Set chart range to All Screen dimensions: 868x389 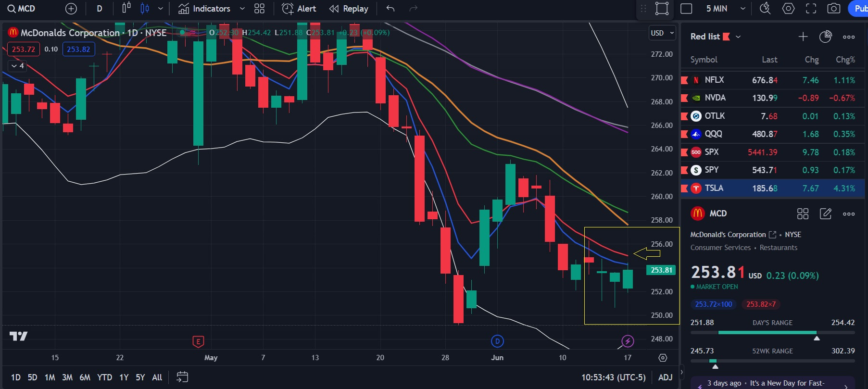point(157,377)
